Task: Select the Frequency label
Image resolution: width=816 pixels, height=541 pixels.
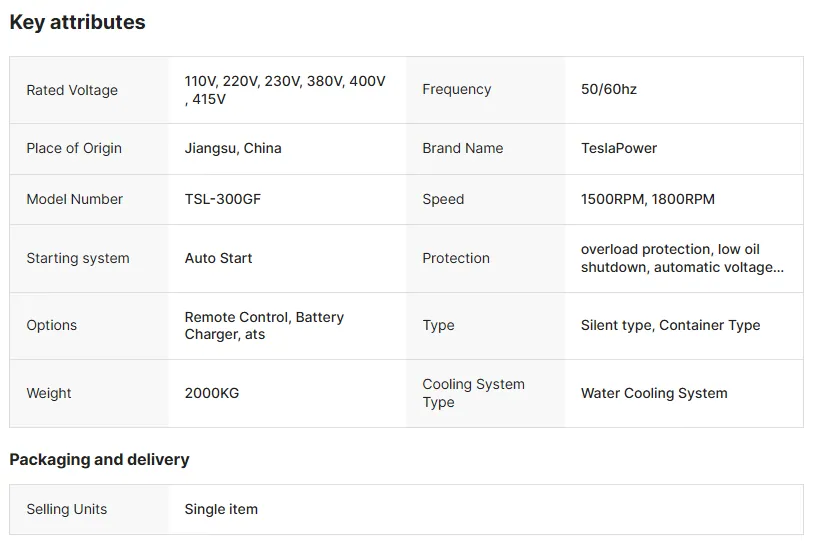Action: tap(456, 89)
